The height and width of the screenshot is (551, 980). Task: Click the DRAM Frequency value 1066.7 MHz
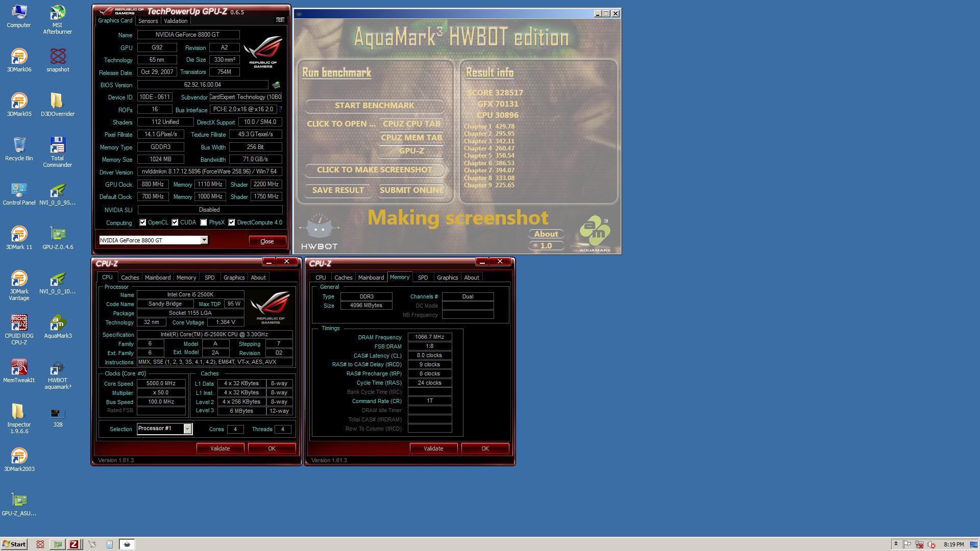pos(429,337)
